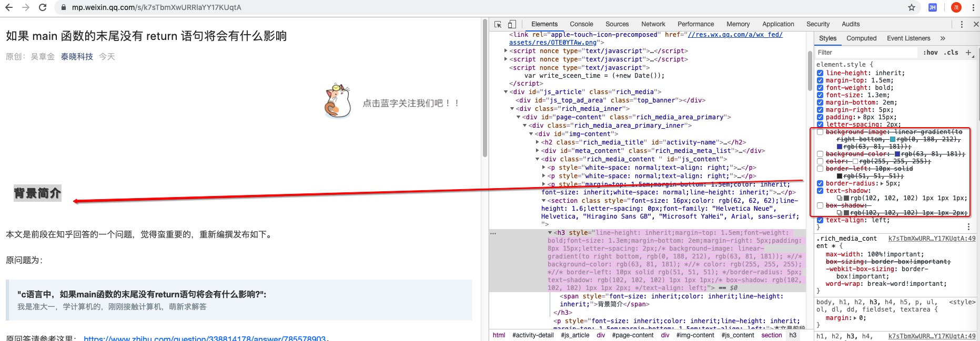Collapse the rich_media_inner div node
Image resolution: width=980 pixels, height=341 pixels.
tap(512, 109)
